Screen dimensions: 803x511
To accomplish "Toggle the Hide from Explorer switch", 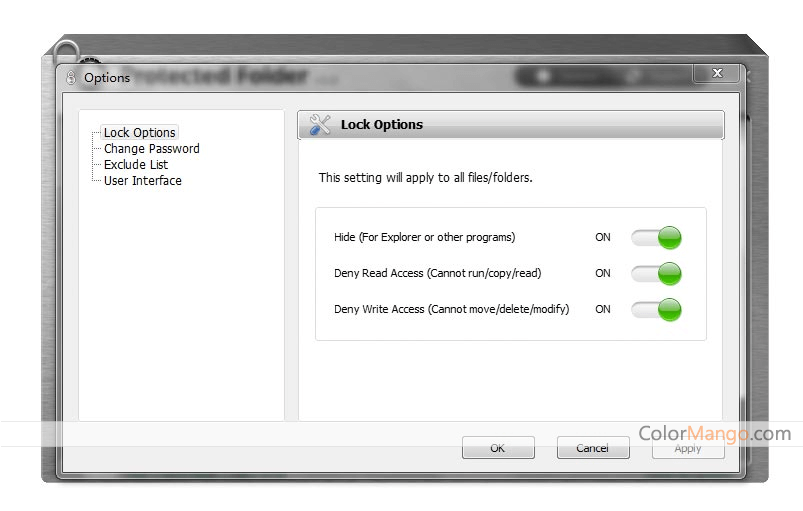I will [x=656, y=237].
